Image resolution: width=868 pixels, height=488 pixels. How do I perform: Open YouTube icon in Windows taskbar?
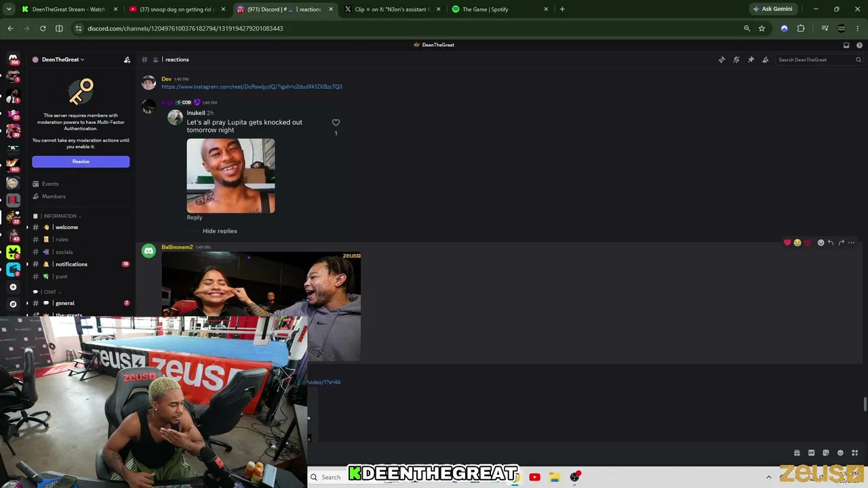(534, 477)
